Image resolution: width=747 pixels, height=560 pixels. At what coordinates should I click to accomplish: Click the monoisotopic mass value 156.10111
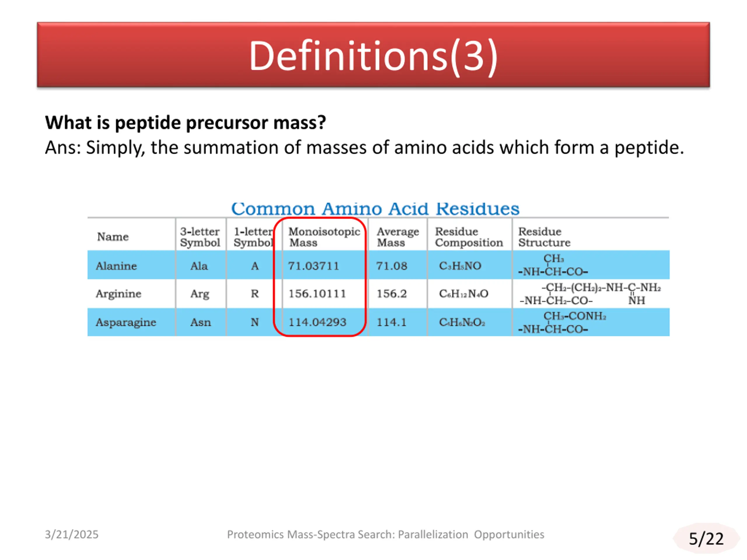317,294
